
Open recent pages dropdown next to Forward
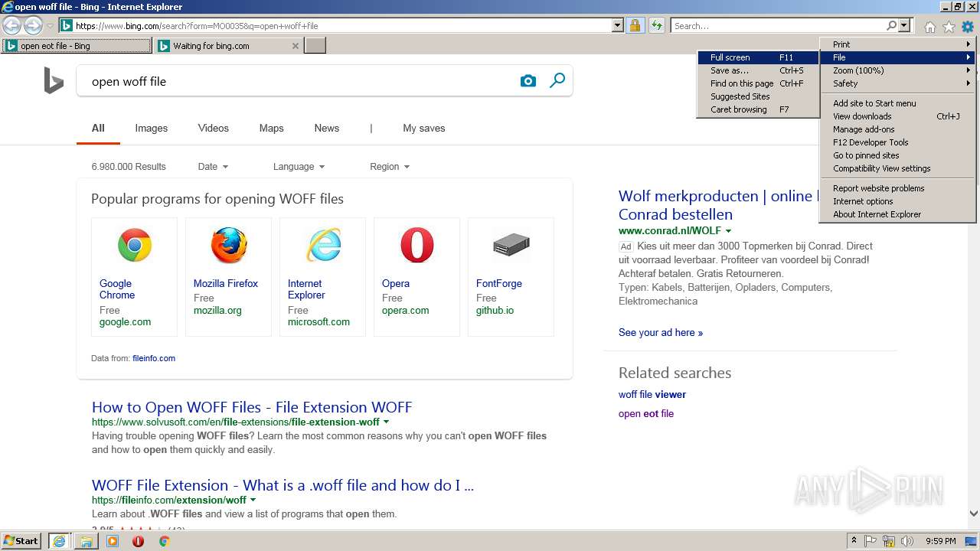point(50,26)
